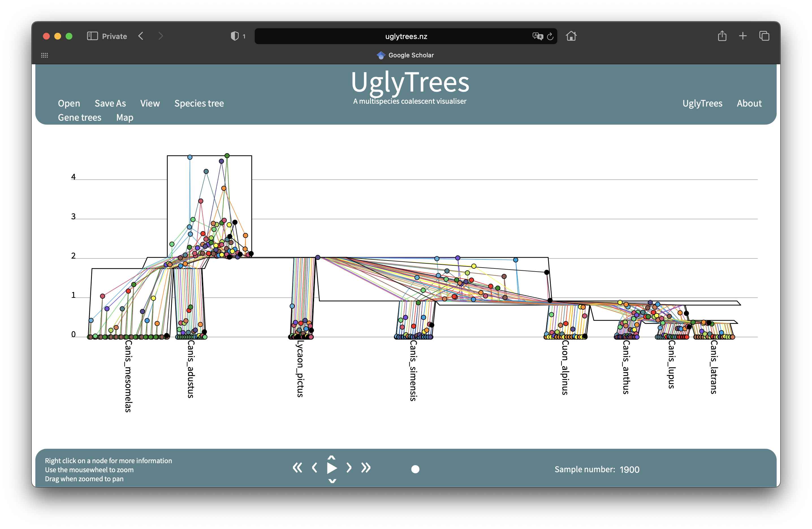Open the View menu
This screenshot has width=812, height=529.
(x=150, y=103)
